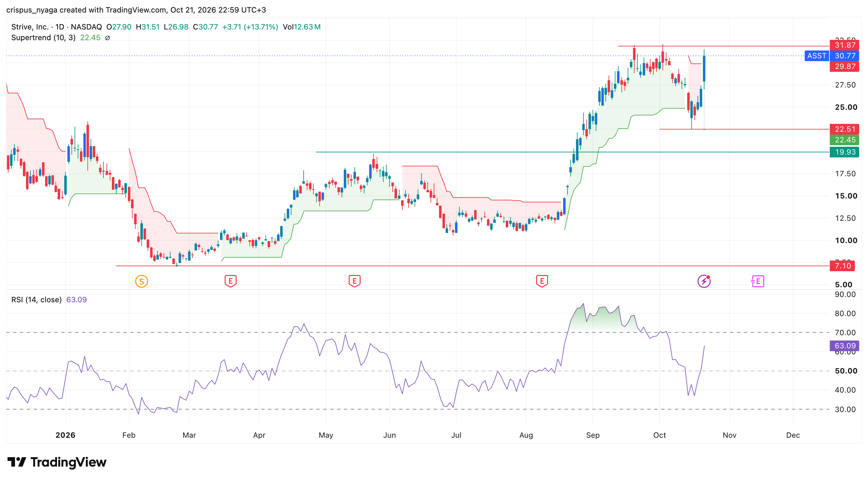Click the 25.00 price axis label
The width and height of the screenshot is (868, 481).
click(846, 107)
